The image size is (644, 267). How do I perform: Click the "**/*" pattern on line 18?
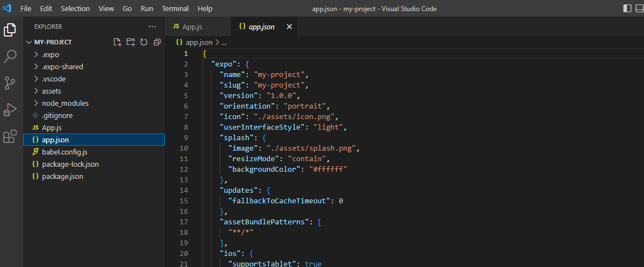point(241,233)
